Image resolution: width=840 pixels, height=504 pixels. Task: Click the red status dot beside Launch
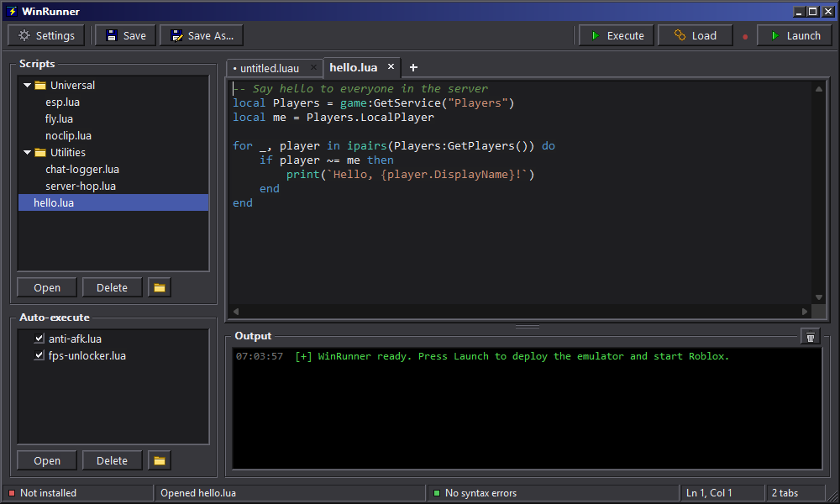(x=744, y=37)
